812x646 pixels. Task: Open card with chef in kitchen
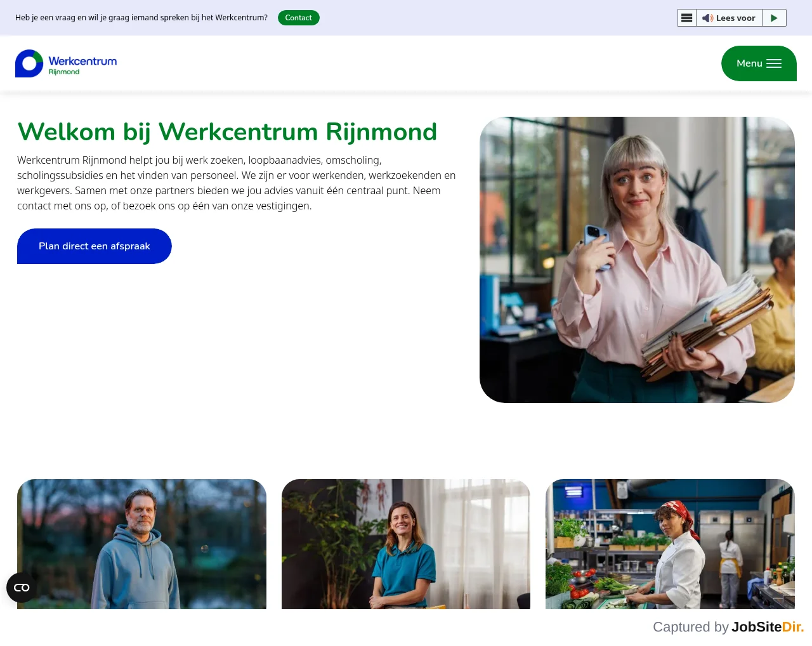click(x=670, y=544)
